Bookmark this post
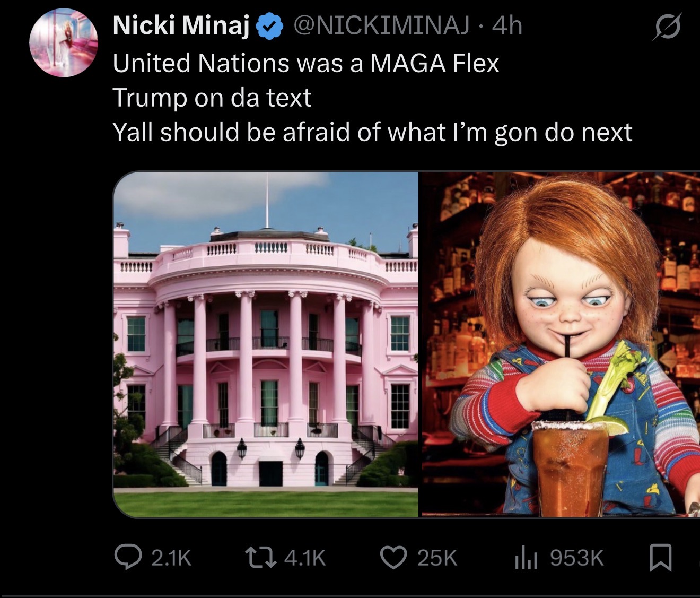Screen dimensions: 700x598 tap(661, 558)
